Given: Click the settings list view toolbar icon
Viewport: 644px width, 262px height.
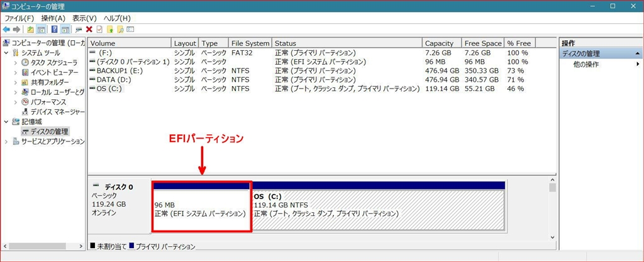Looking at the screenshot, I should pos(131,30).
